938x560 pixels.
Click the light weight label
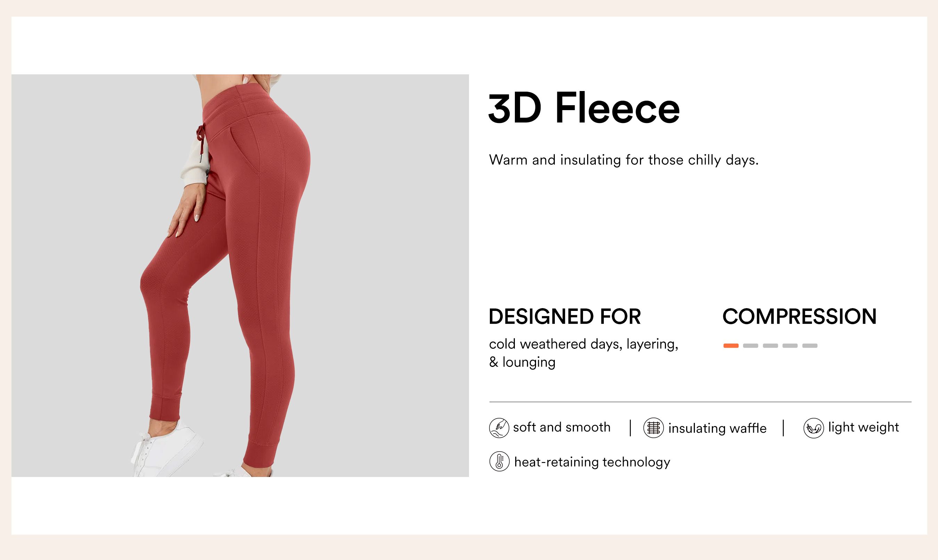[863, 427]
